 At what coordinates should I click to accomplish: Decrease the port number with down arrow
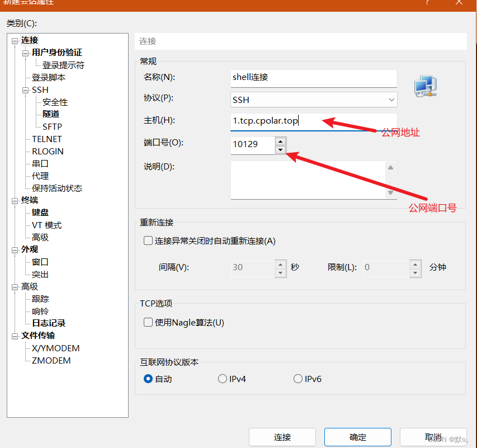click(x=280, y=149)
